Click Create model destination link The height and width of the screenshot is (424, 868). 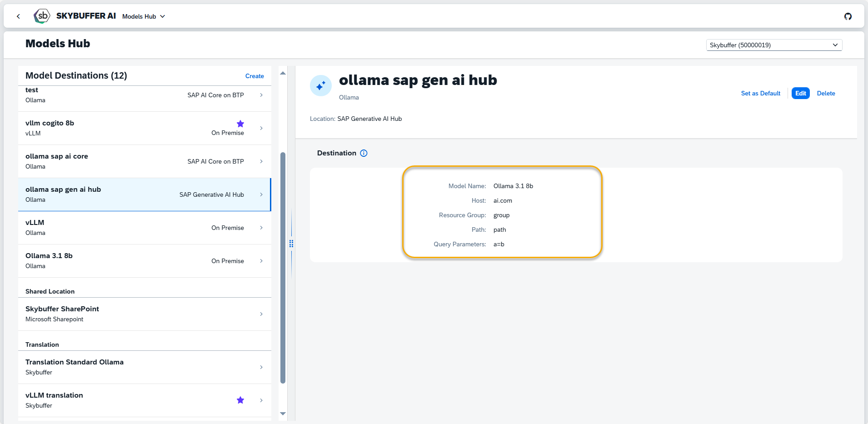tap(254, 76)
